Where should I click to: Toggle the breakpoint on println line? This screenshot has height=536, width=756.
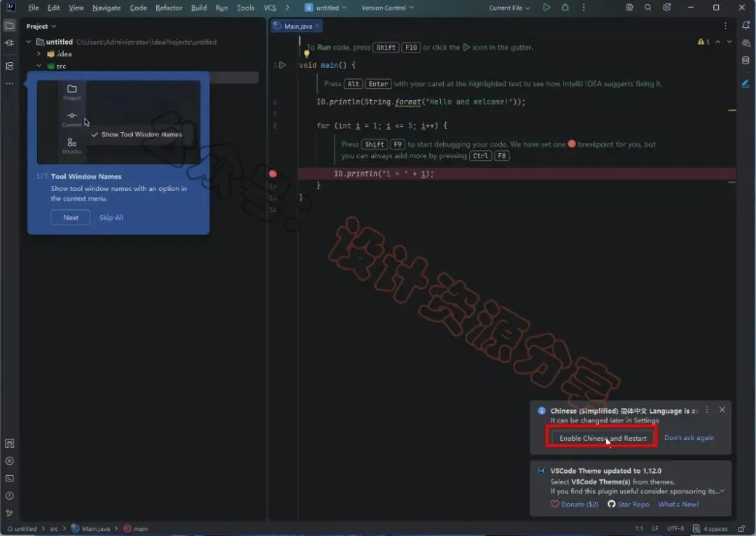click(x=273, y=174)
